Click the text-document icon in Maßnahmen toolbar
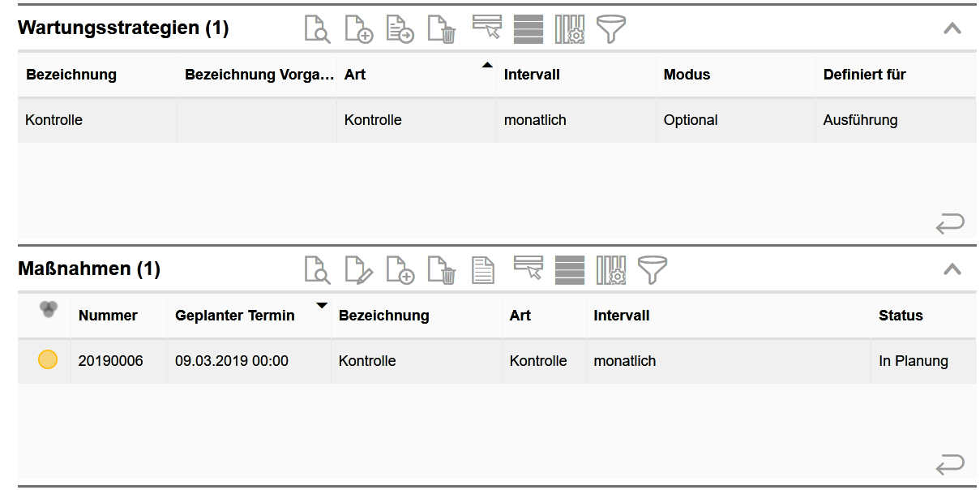Viewport: 980px width, 490px height. pyautogui.click(x=483, y=269)
